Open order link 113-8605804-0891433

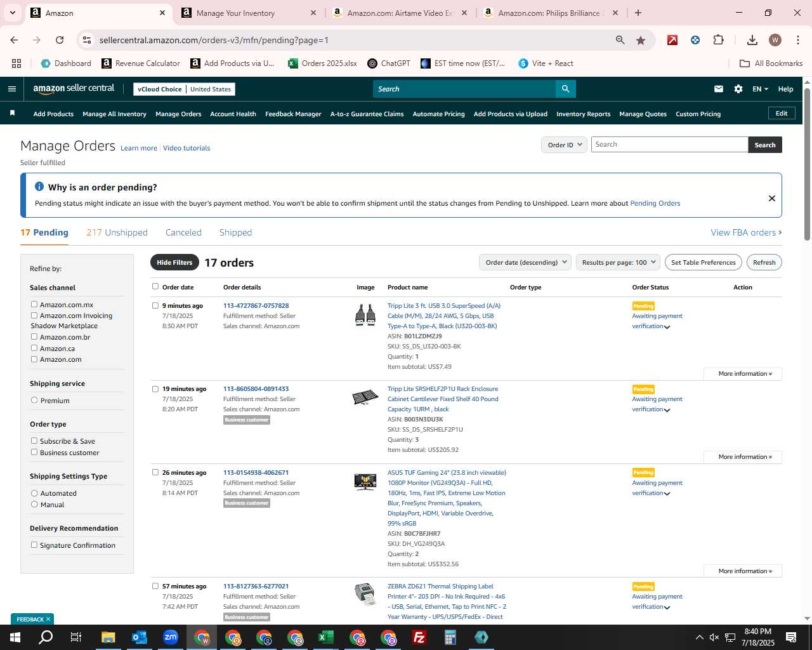tap(256, 388)
